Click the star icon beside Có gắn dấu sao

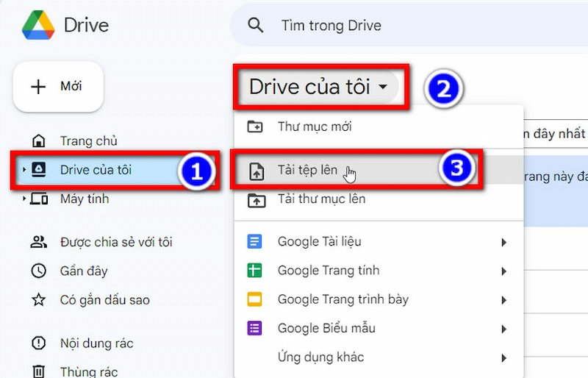[39, 299]
